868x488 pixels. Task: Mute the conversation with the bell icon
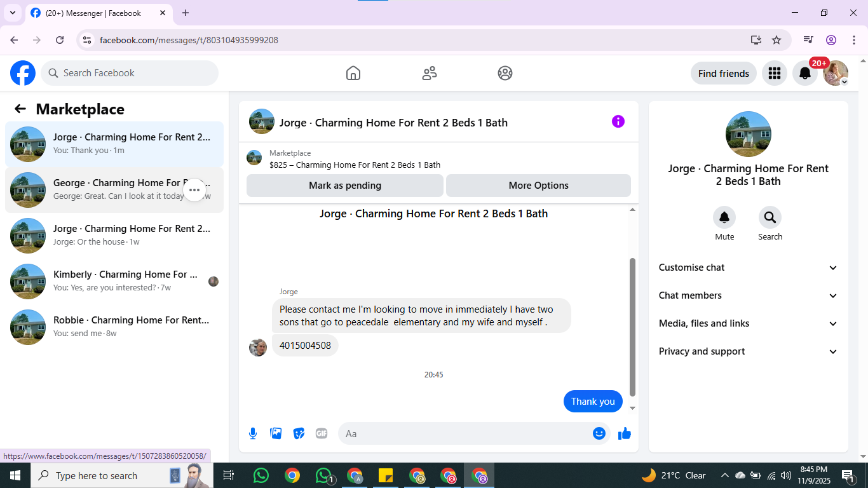click(724, 217)
